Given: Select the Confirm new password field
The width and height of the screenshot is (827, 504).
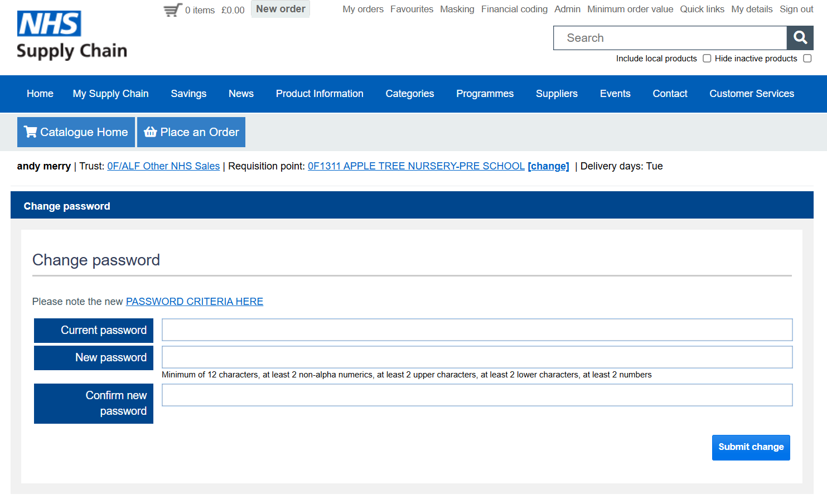Looking at the screenshot, I should pyautogui.click(x=477, y=395).
